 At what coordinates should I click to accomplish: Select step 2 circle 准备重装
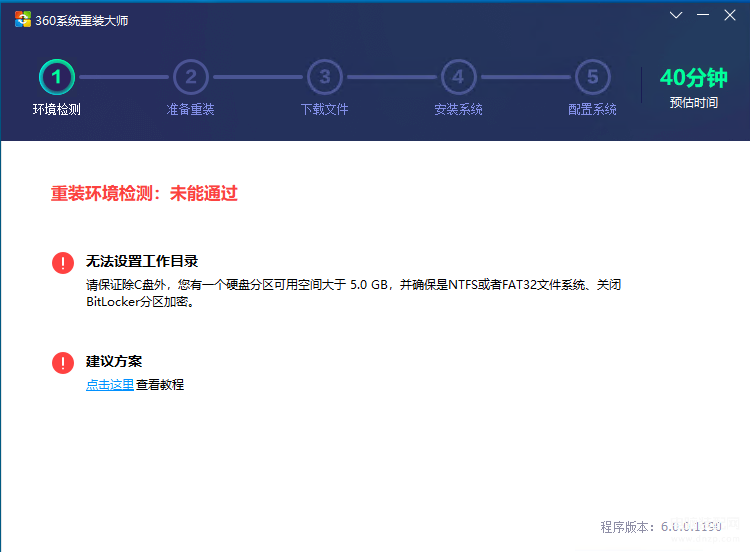191,77
